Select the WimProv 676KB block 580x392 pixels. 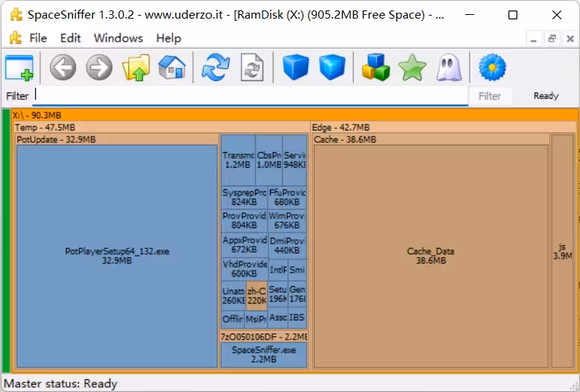(x=287, y=221)
